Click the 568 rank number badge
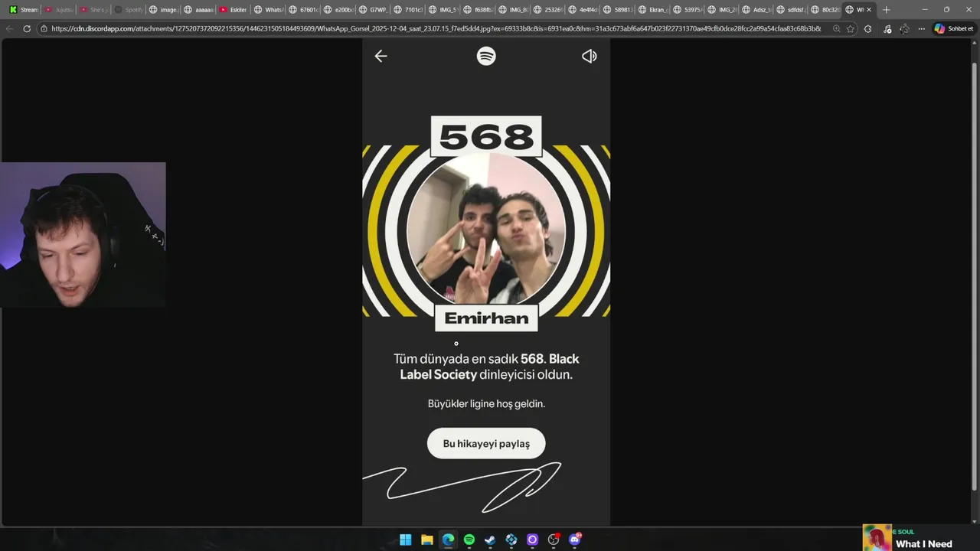 click(486, 137)
